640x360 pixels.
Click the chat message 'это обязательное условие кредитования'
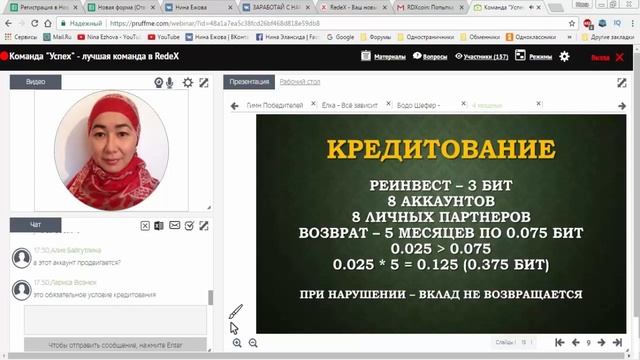tap(95, 295)
